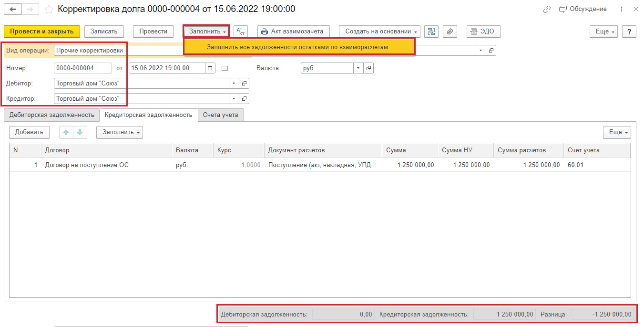The image size is (644, 327).
Task: Expand Кредитор dropdown arrow
Action: tap(234, 99)
